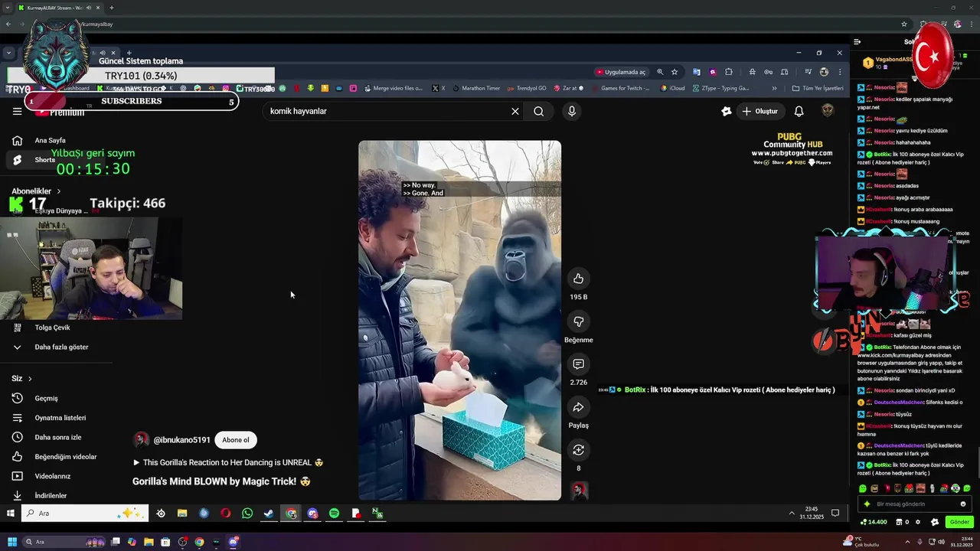Viewport: 980px width, 551px height.
Task: Open Beğendiğim videolar list
Action: coord(65,457)
